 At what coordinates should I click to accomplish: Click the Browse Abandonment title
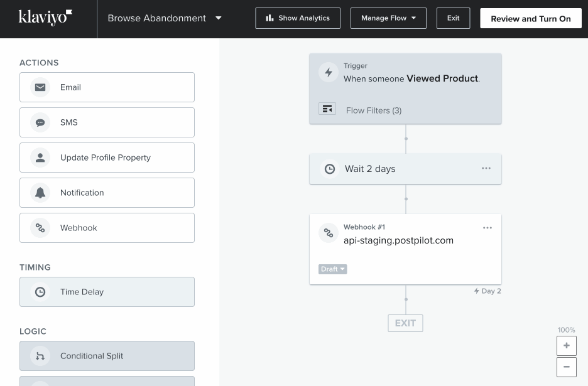click(x=157, y=18)
